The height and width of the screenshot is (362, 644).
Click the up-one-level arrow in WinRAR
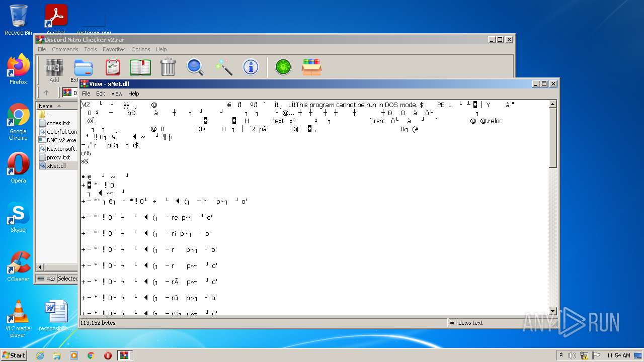click(46, 93)
